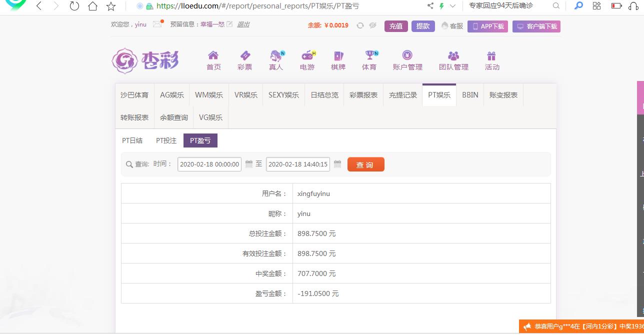Screen dimensions: 644x335
Task: Toggle balance visibility eye icon
Action: [372, 25]
